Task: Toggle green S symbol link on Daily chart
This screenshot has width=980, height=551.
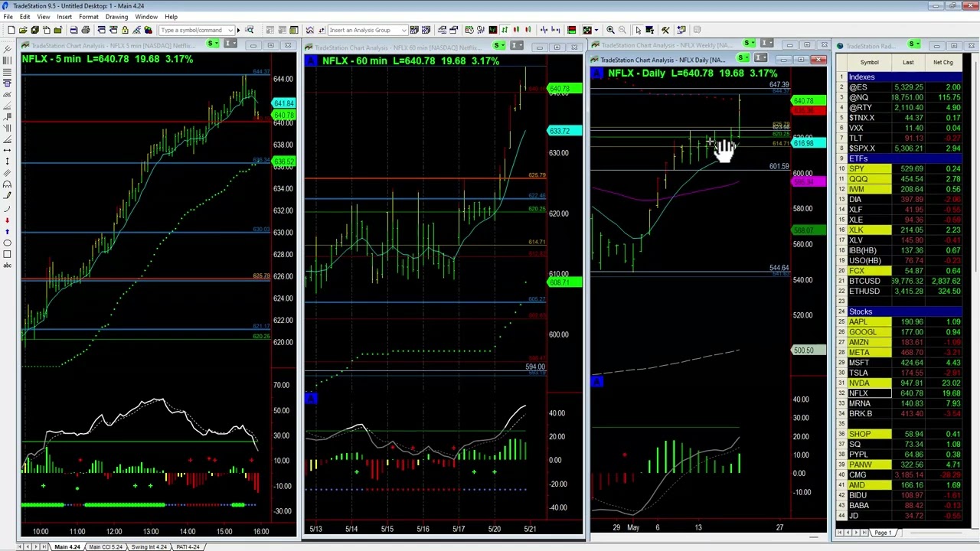Action: [x=743, y=59]
